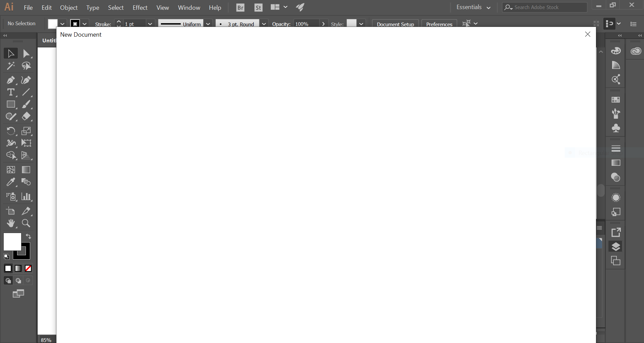Screen dimensions: 644x343
Task: Open Document Setup
Action: (x=395, y=24)
